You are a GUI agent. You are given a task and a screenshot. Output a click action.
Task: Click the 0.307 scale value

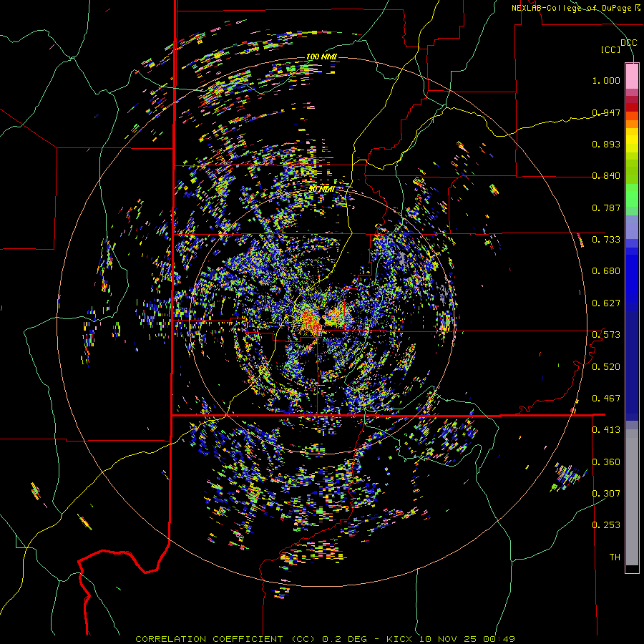[606, 493]
